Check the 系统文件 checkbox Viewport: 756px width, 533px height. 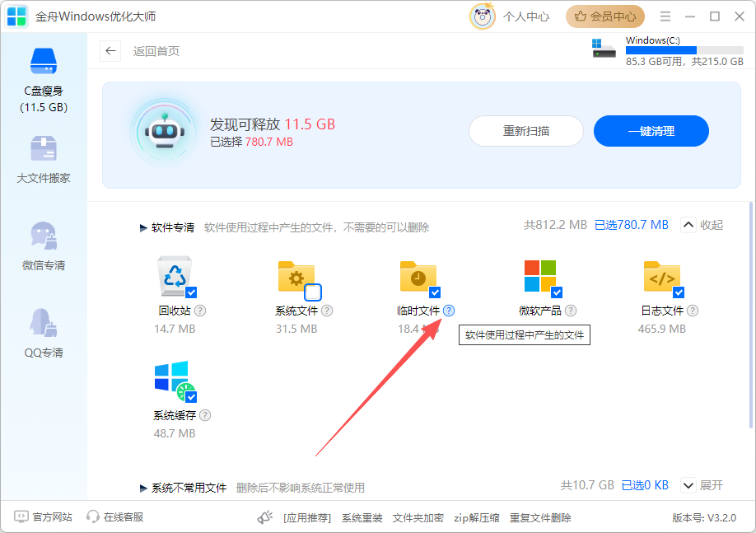pyautogui.click(x=313, y=292)
